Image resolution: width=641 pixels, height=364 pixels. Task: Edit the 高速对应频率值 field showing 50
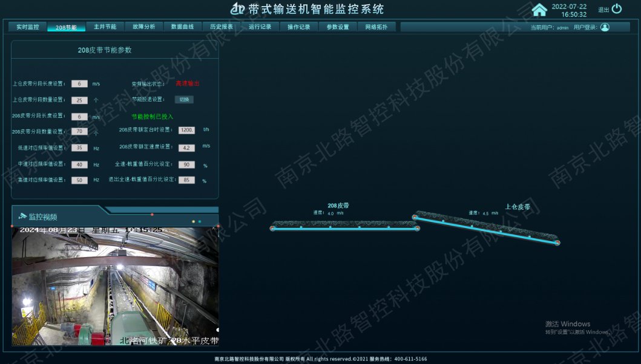[x=79, y=180]
